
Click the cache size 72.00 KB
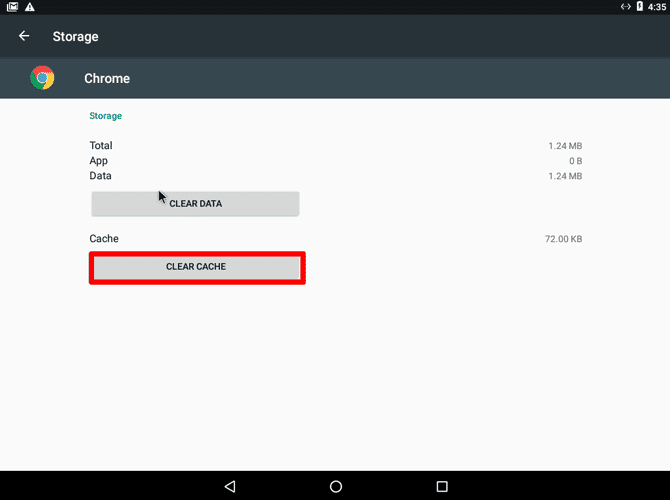564,239
